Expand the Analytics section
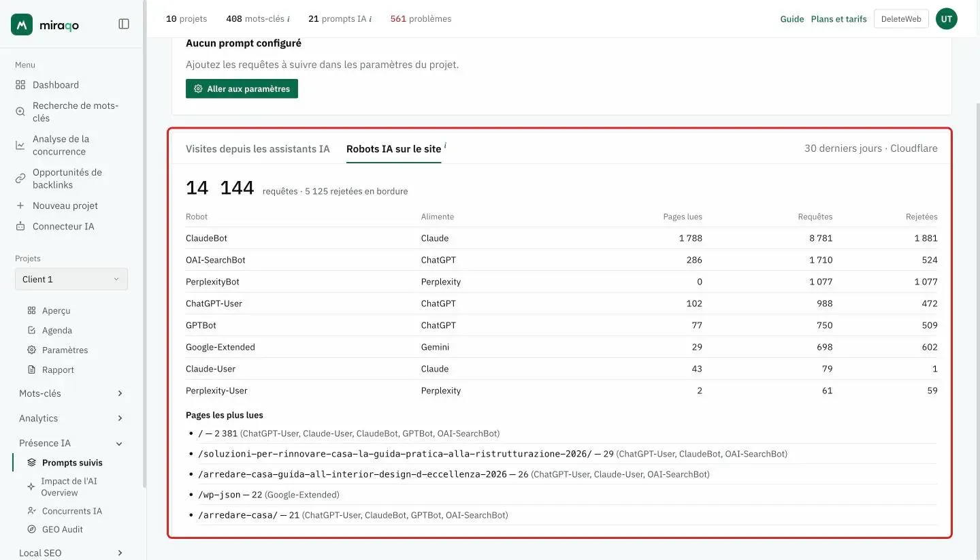 click(71, 418)
